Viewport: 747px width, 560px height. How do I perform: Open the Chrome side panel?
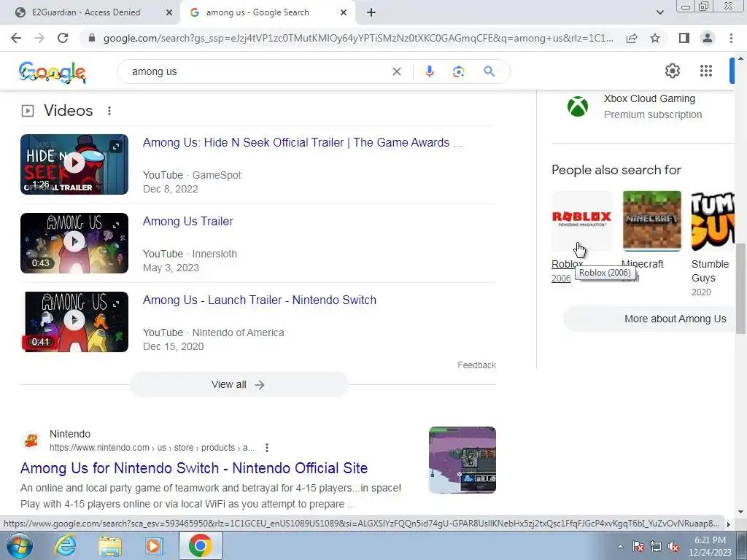(684, 38)
